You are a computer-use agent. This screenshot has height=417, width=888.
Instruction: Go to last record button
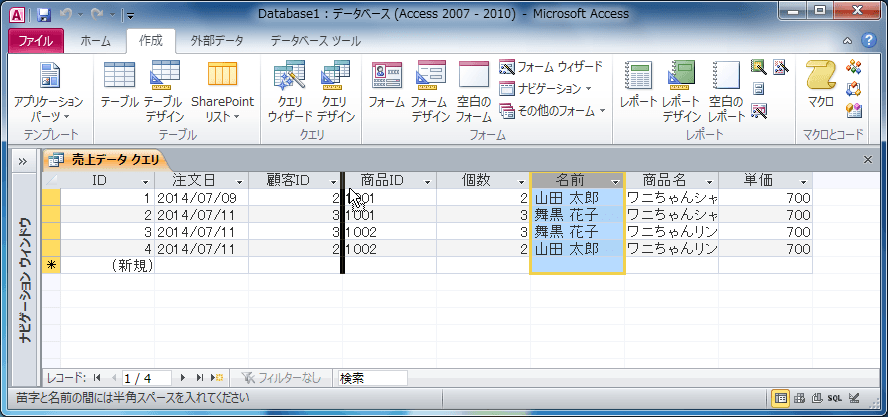tap(199, 378)
